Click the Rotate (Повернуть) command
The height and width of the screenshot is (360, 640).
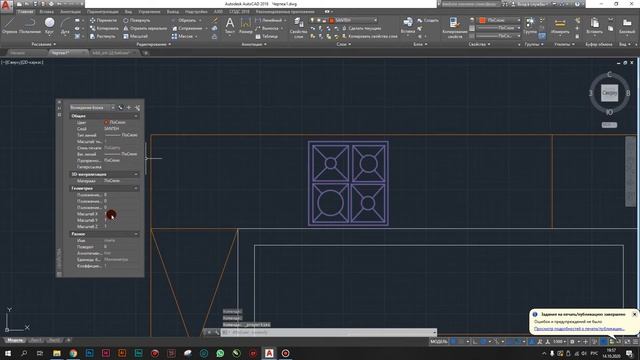pos(137,20)
